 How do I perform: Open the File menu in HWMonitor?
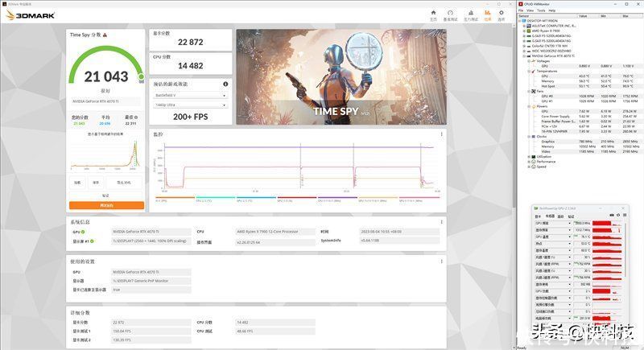pyautogui.click(x=521, y=10)
